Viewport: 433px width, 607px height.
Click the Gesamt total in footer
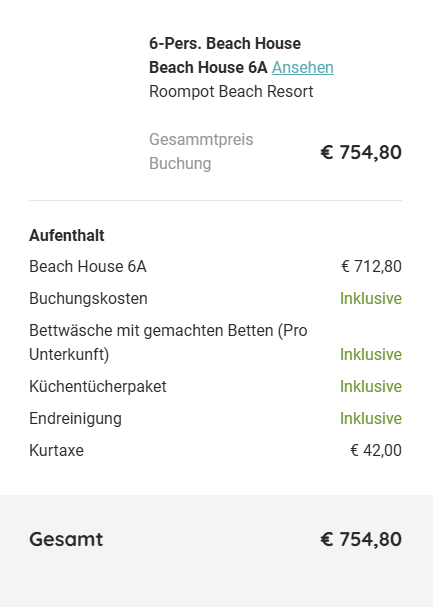tap(361, 539)
